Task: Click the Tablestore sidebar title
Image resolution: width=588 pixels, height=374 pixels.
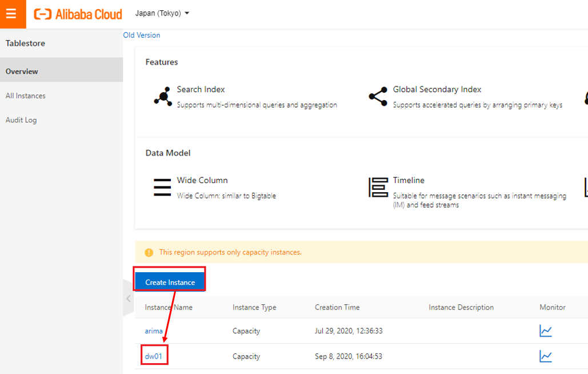Action: (25, 43)
